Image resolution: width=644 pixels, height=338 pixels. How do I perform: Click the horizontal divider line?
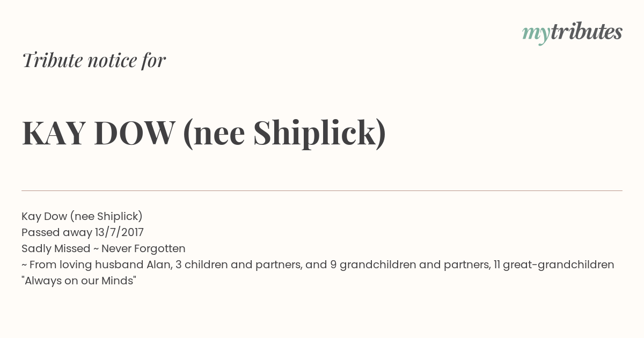click(x=322, y=190)
